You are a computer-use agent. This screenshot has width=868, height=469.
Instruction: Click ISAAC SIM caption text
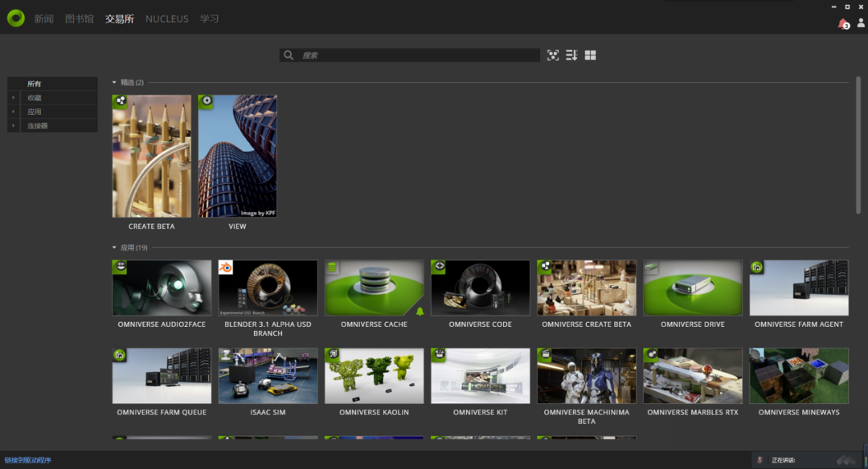(268, 413)
